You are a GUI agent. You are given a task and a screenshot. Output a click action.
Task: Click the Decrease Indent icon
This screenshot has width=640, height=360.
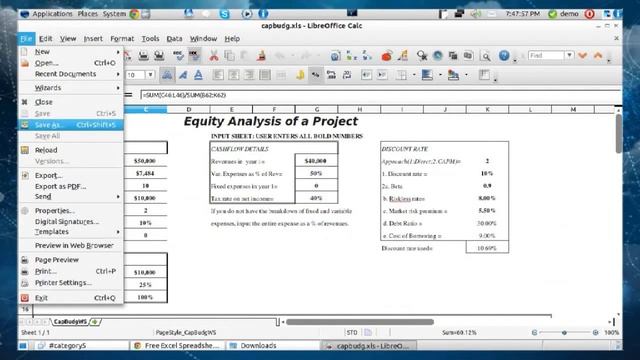[x=367, y=75]
